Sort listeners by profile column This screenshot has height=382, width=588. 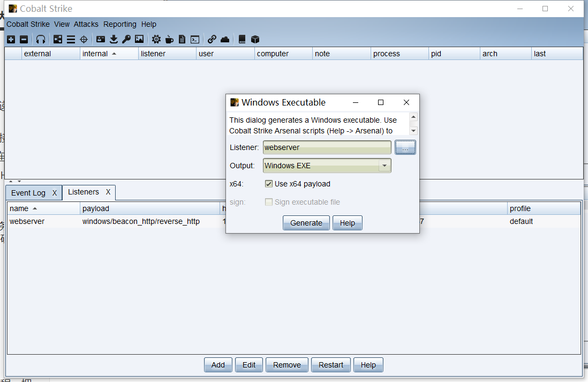(x=544, y=208)
